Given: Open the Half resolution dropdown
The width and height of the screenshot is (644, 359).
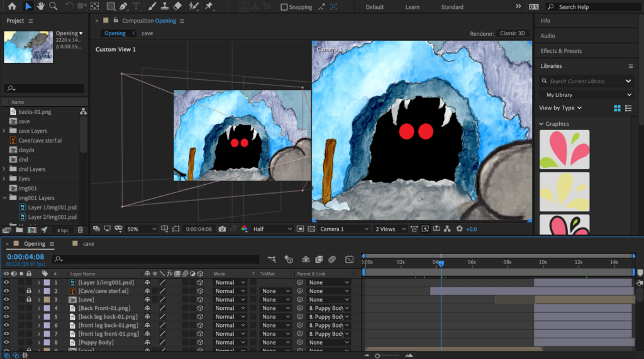Looking at the screenshot, I should [x=272, y=229].
